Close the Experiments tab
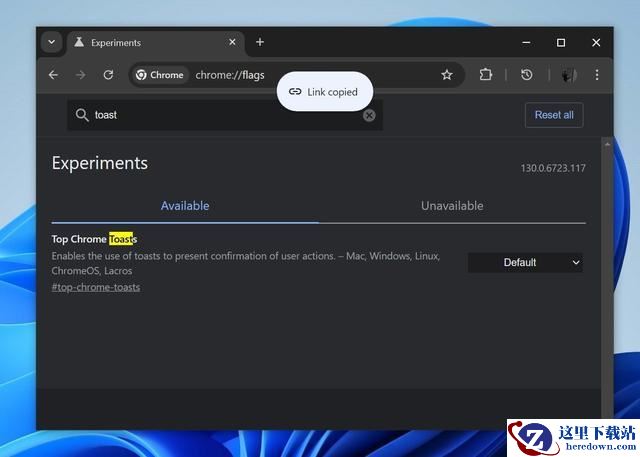 [232, 42]
